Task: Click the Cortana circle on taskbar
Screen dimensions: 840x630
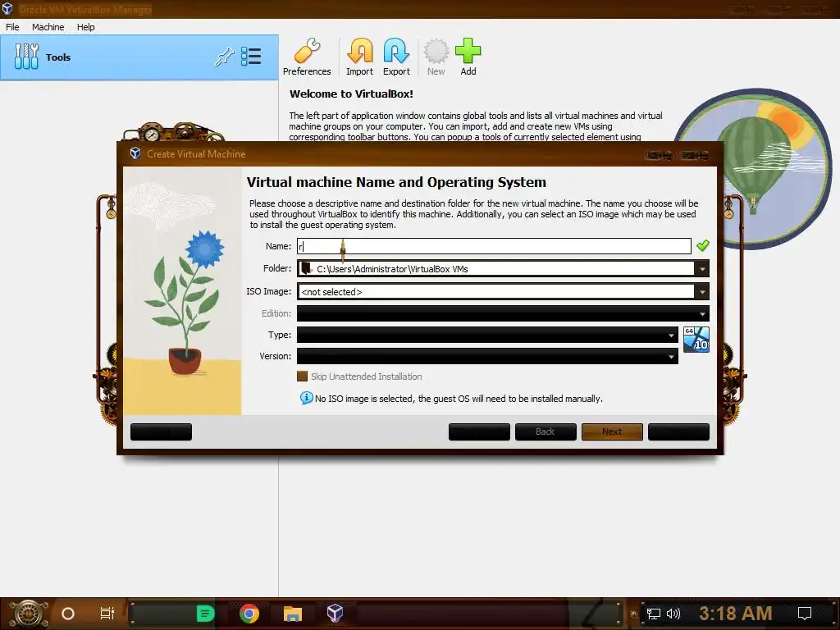Action: (x=68, y=614)
